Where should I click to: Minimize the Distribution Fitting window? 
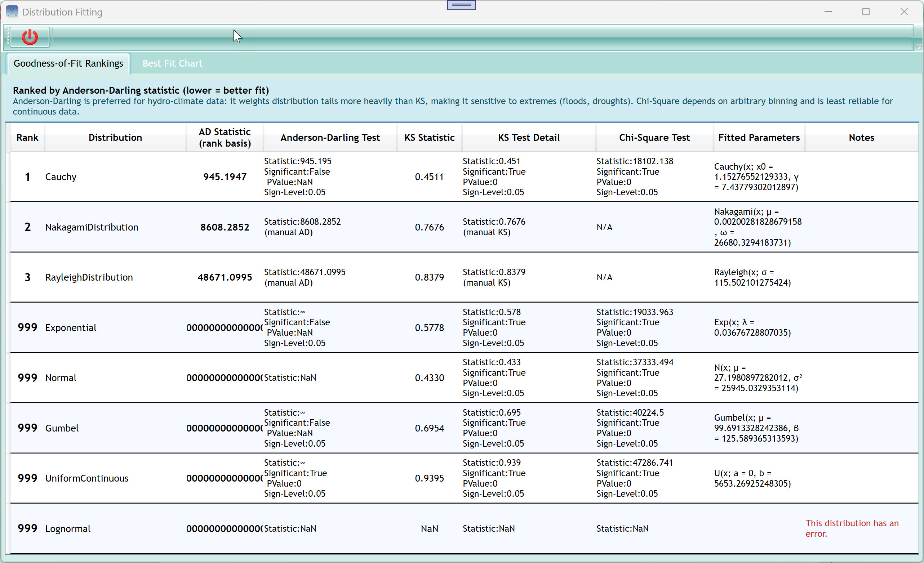pos(829,12)
